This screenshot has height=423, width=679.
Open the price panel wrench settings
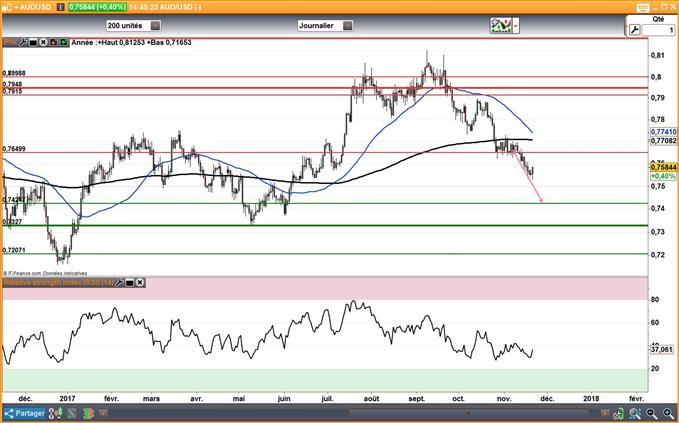(23, 42)
